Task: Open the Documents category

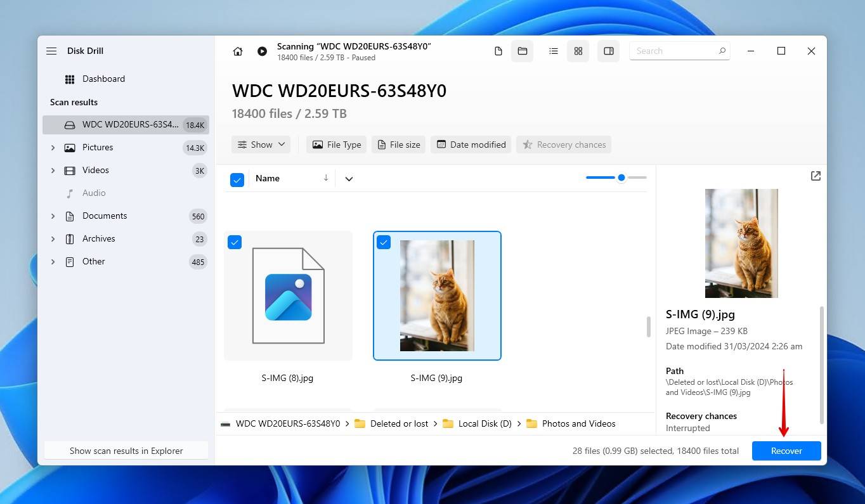Action: pyautogui.click(x=105, y=216)
